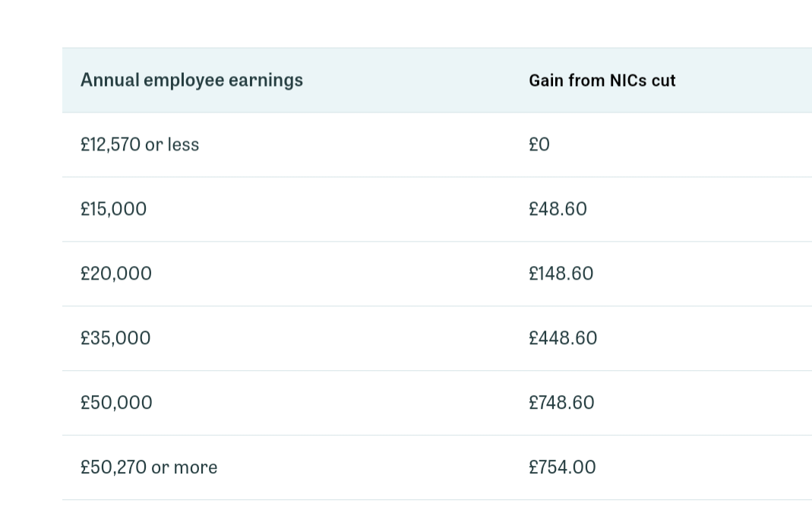Select the £754.00 gain amount
The width and height of the screenshot is (812, 532).
tap(562, 467)
